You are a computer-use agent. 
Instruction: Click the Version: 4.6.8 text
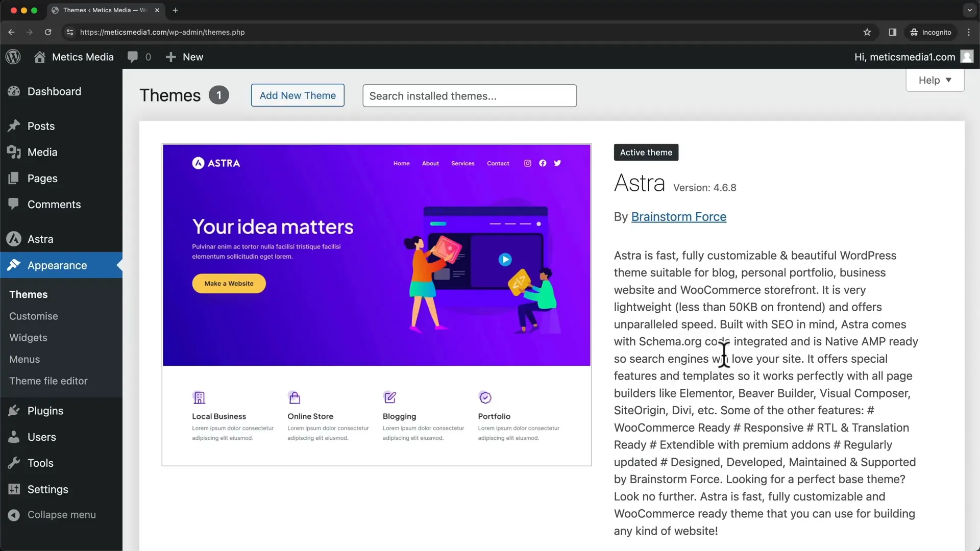(x=704, y=188)
